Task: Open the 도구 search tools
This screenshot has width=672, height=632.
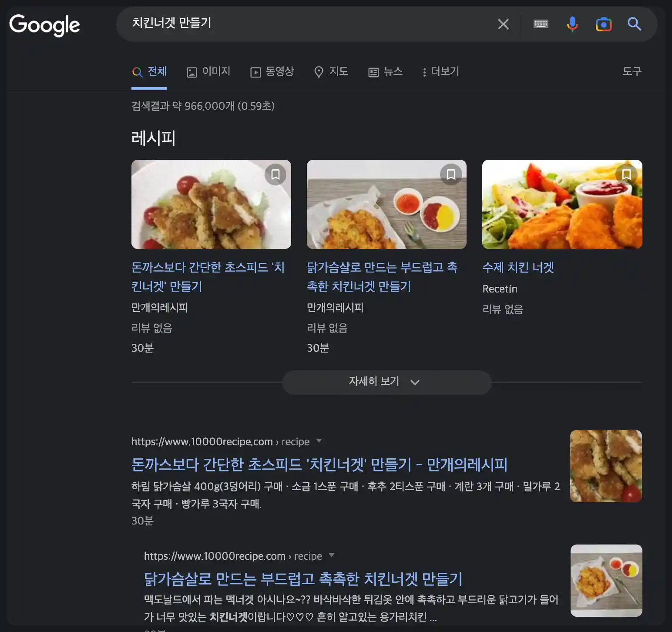Action: [x=632, y=71]
